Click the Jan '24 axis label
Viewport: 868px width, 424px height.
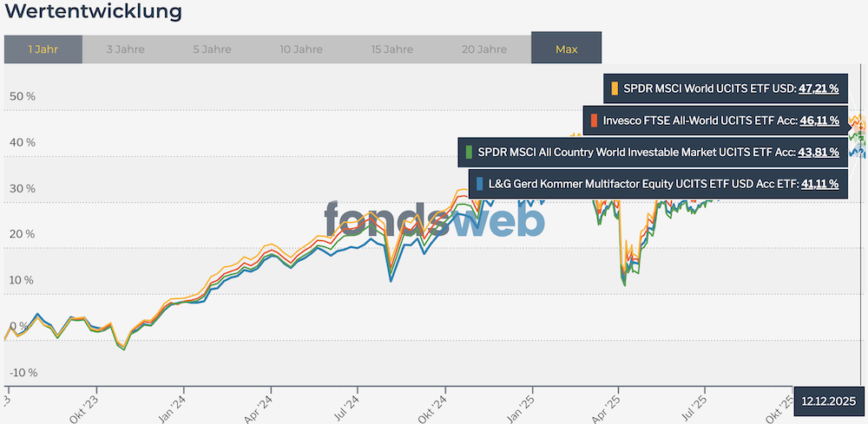coord(172,408)
